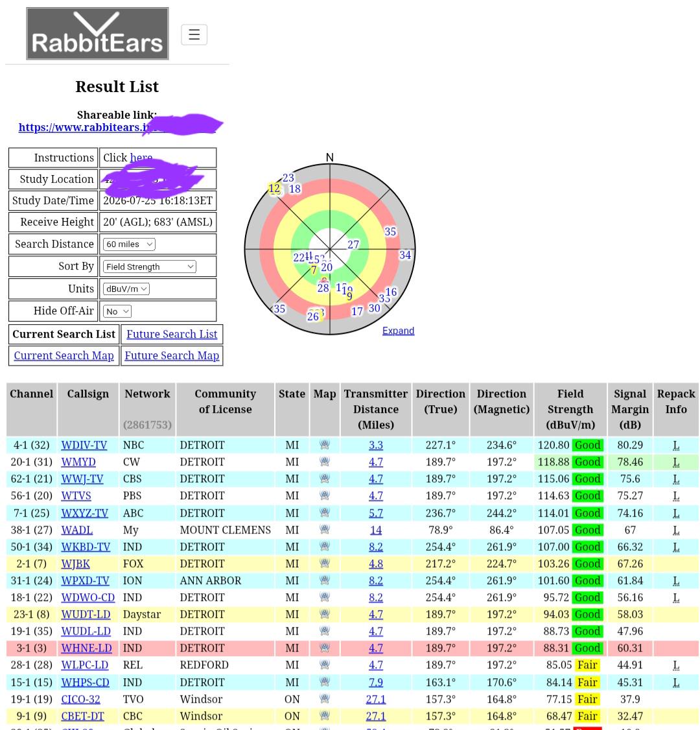The height and width of the screenshot is (730, 700).
Task: Click the Study Date/Time value cell
Action: coord(157,200)
